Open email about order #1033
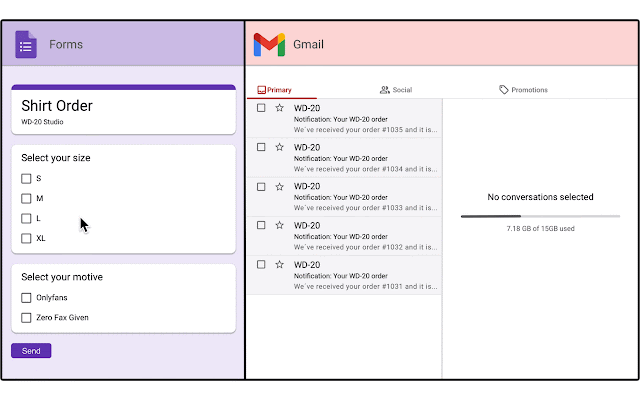Screen dimensions: 640x400 [x=344, y=197]
